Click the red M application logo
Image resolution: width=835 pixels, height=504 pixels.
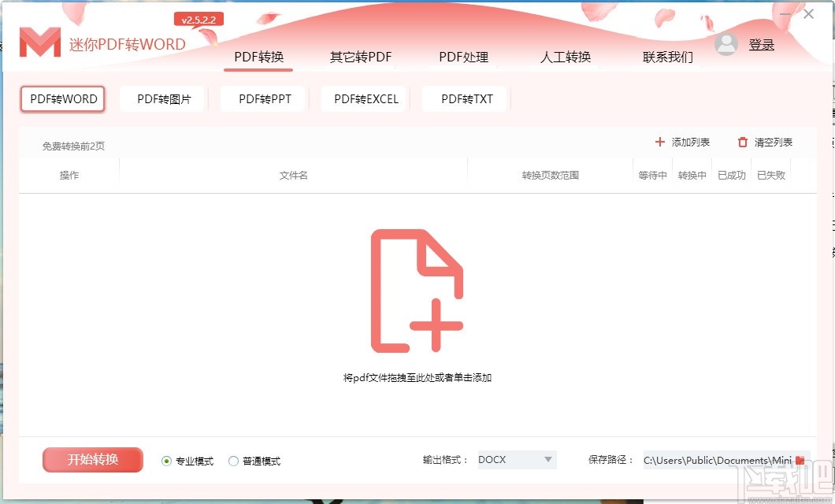40,43
